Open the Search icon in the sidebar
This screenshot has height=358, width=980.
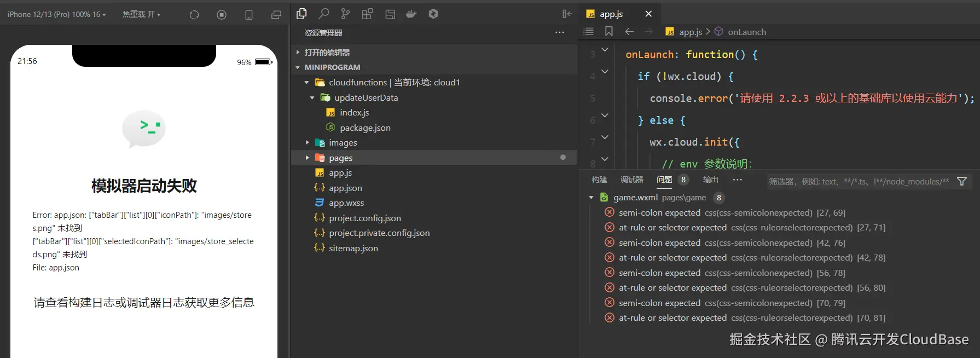point(324,14)
